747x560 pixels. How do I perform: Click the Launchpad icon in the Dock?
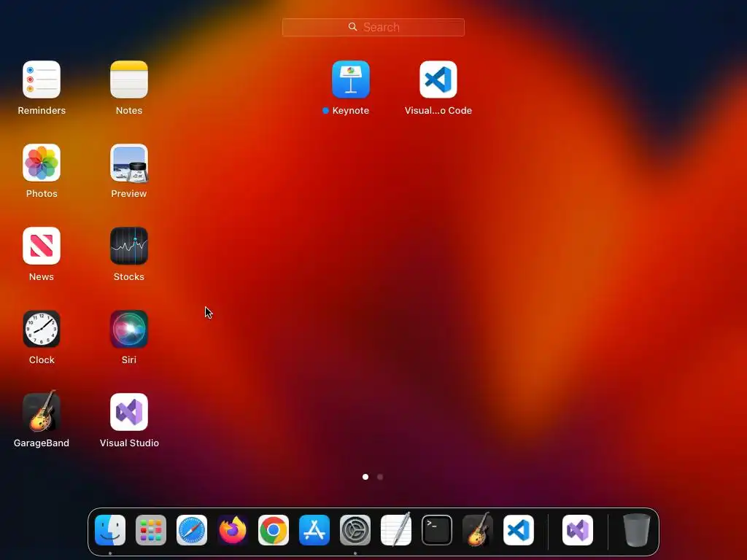point(151,530)
